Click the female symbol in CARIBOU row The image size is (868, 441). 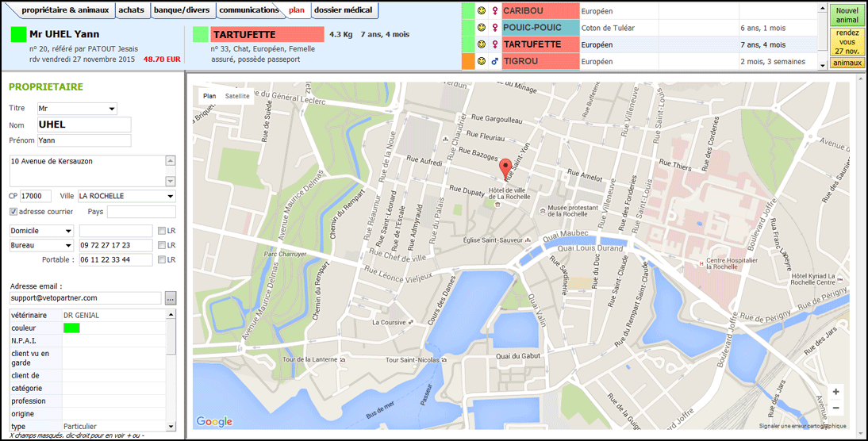[x=495, y=10]
